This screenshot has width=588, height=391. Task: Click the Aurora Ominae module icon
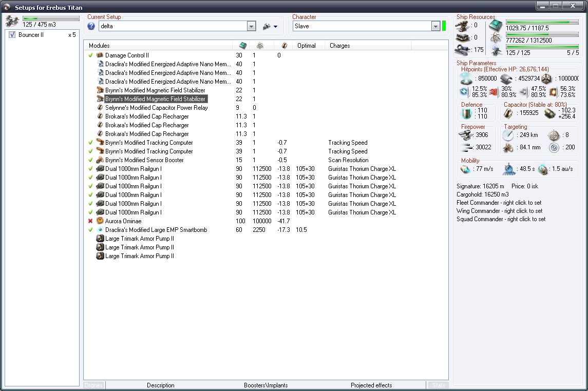coord(100,221)
